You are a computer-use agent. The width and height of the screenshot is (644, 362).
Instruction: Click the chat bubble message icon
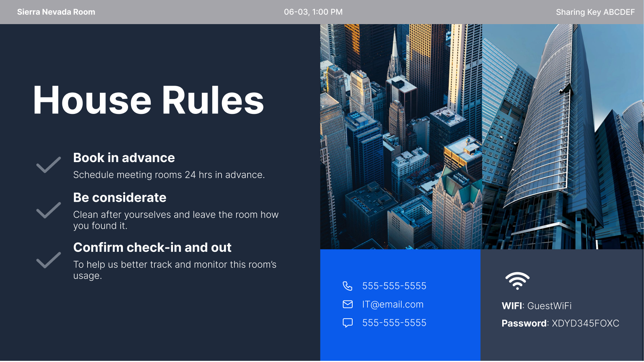pos(347,323)
